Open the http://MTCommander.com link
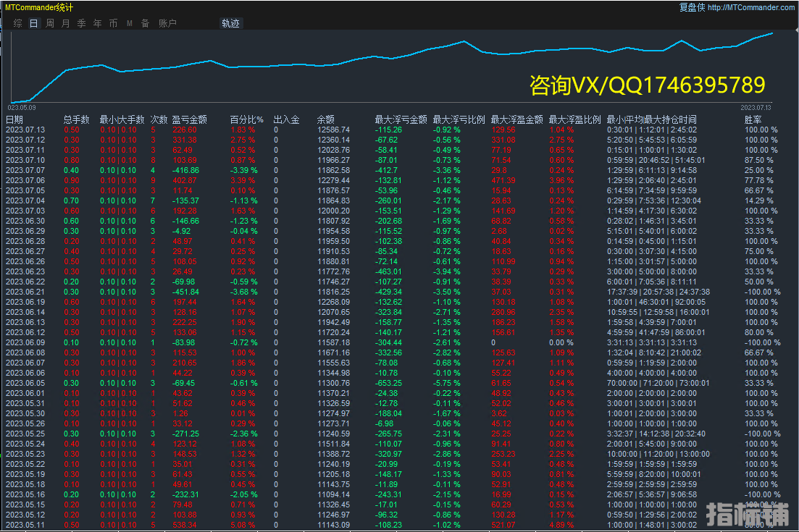Screen dimensions: 799x532 point(750,7)
